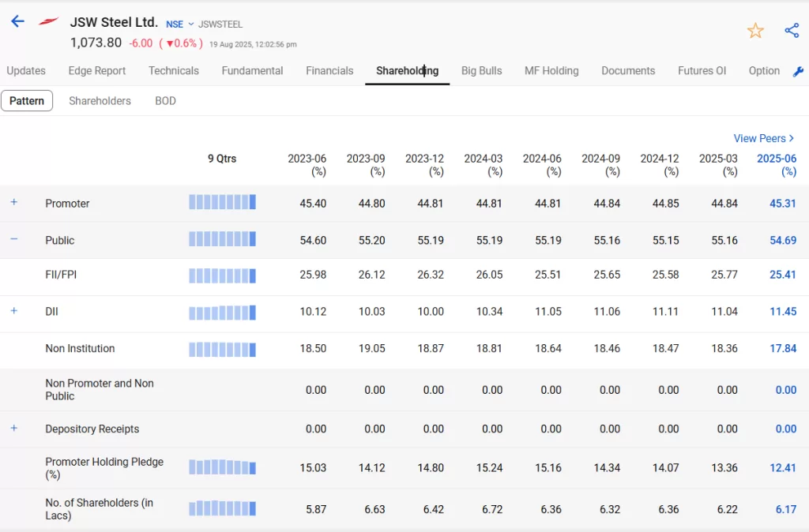Image resolution: width=809 pixels, height=532 pixels.
Task: Click the Promoter Holding Pledge (%) label
Action: pos(104,468)
